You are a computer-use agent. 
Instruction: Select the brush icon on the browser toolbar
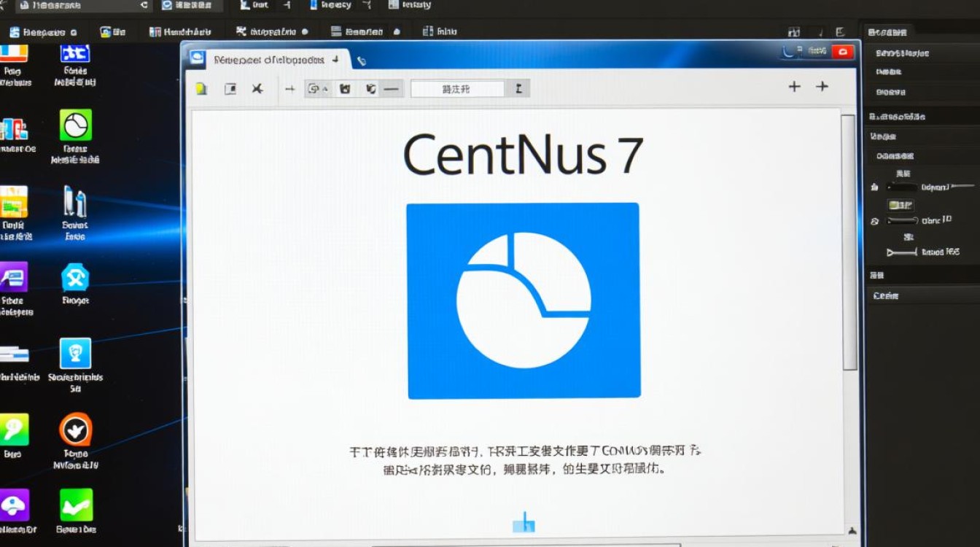[x=370, y=88]
